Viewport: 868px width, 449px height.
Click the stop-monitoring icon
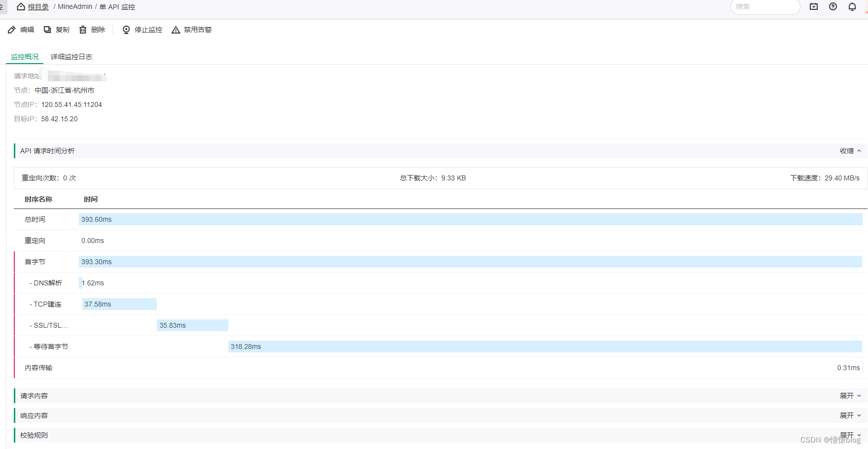click(126, 30)
